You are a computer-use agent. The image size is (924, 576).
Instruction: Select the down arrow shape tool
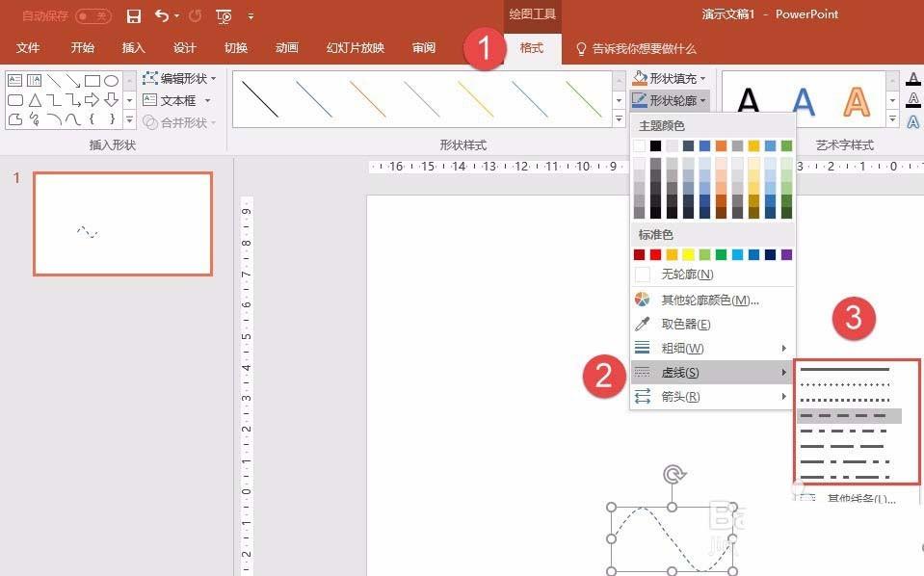(x=111, y=99)
